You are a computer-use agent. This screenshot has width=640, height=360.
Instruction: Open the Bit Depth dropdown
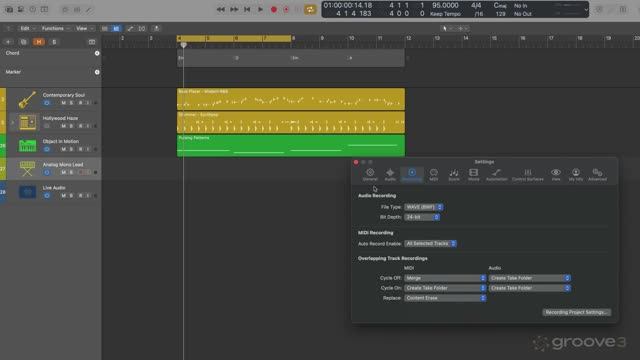tap(422, 217)
